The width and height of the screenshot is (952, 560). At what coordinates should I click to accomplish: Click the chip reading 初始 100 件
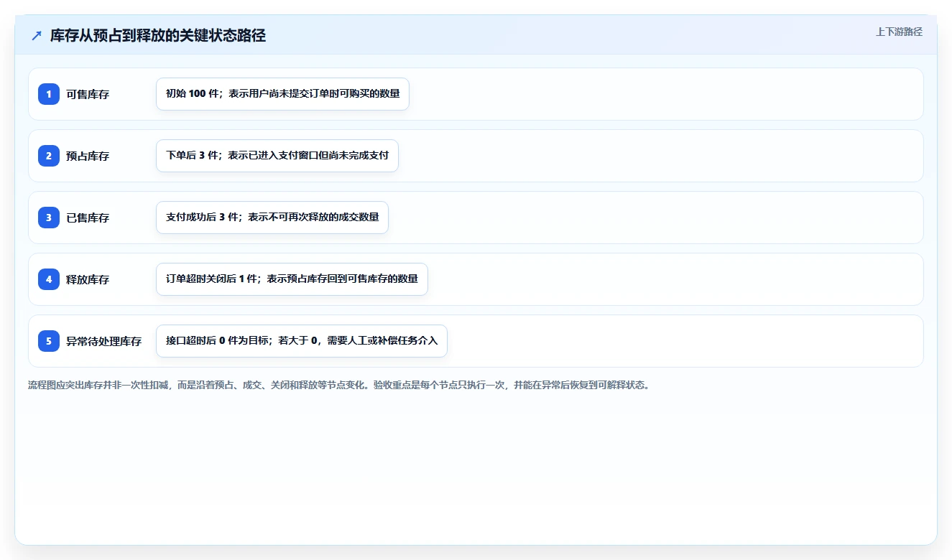coord(282,94)
